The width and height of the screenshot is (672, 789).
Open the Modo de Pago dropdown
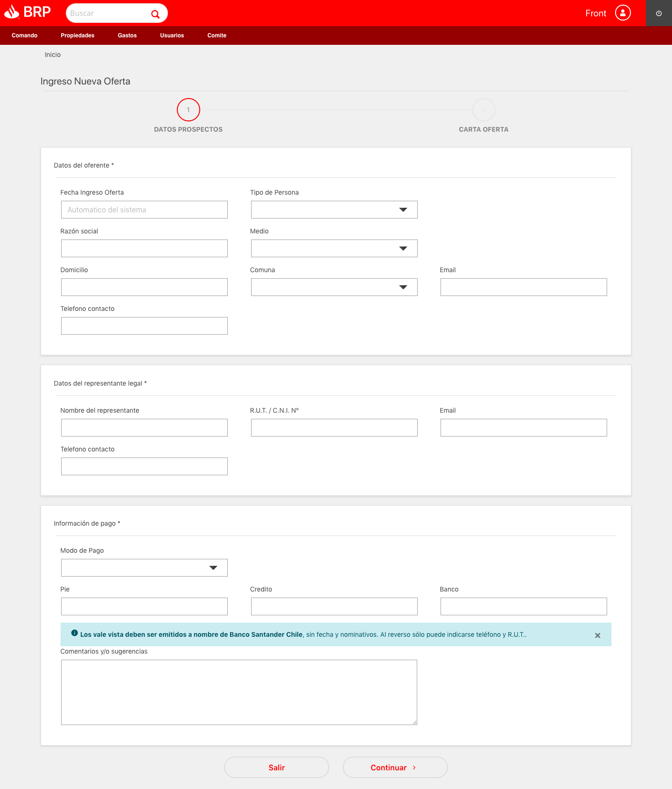click(x=144, y=568)
